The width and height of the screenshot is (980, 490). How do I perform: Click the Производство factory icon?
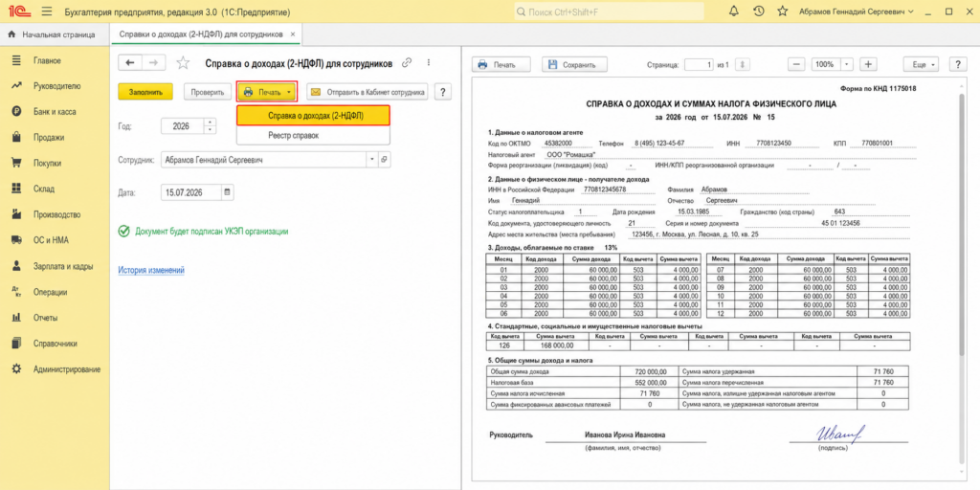pyautogui.click(x=17, y=214)
